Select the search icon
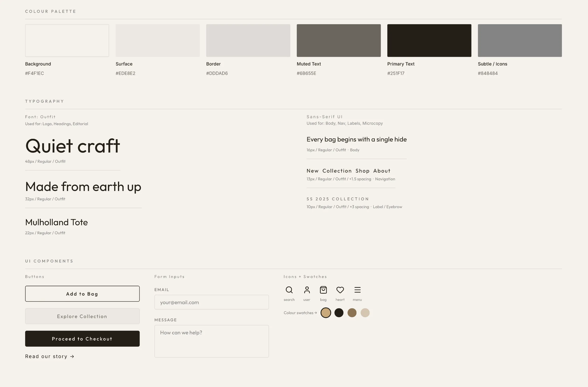 (x=289, y=290)
